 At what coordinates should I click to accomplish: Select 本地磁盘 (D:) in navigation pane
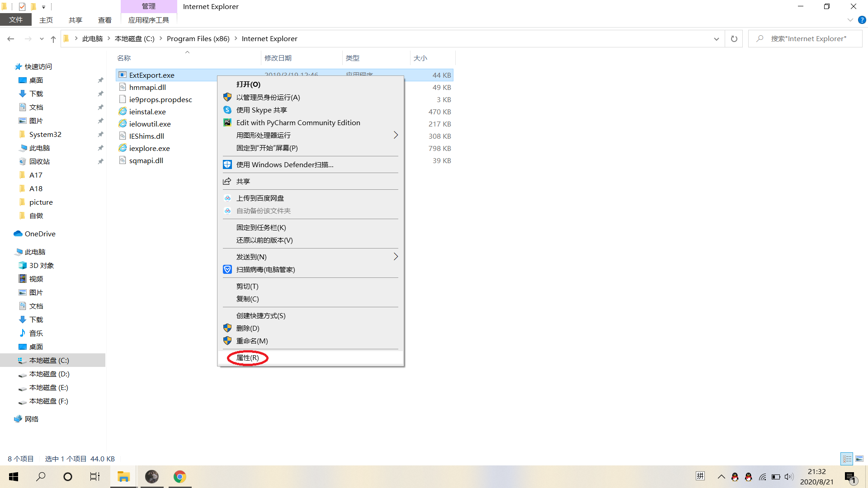49,374
